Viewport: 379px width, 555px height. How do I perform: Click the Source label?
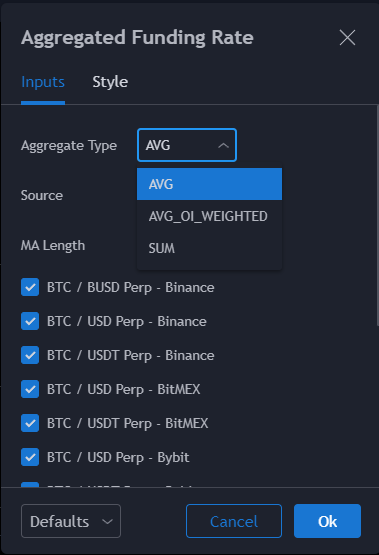tap(42, 195)
